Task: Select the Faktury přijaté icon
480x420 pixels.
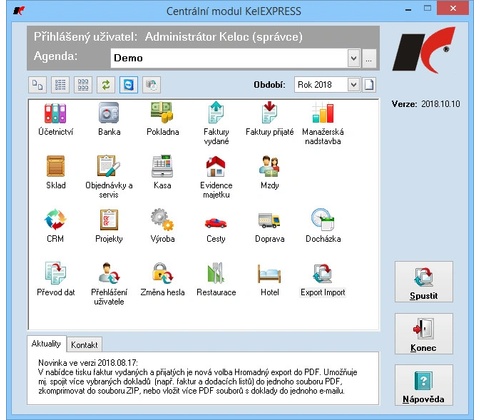Action: 269,119
